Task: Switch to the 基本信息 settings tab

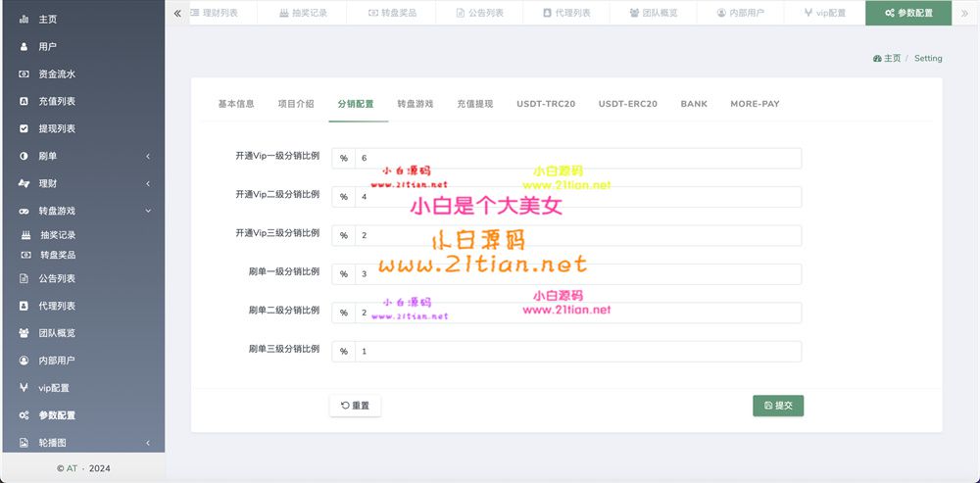Action: click(236, 104)
